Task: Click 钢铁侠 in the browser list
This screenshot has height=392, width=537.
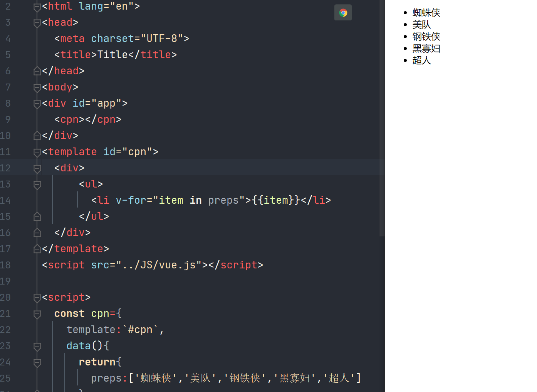Action: click(426, 37)
